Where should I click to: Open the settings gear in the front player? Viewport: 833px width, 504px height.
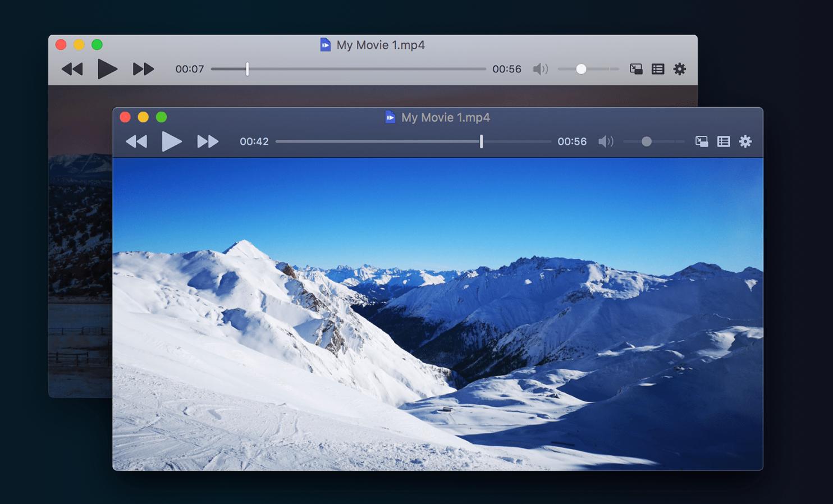(745, 141)
